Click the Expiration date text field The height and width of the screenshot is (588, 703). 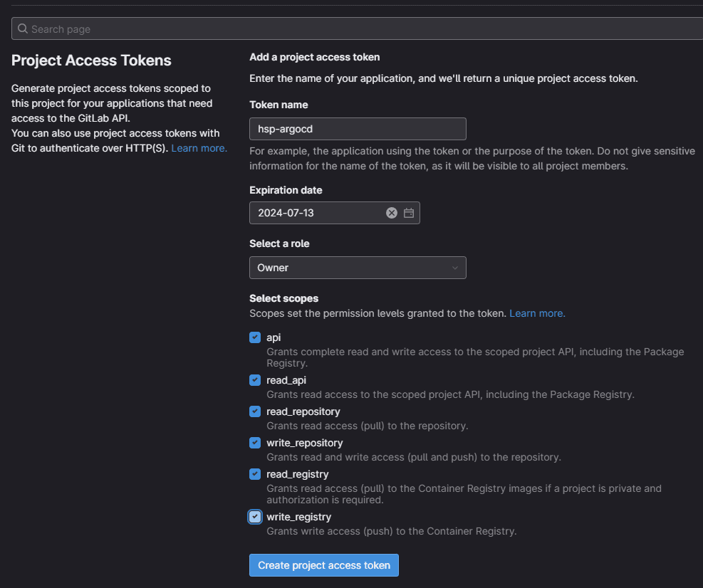tap(317, 213)
